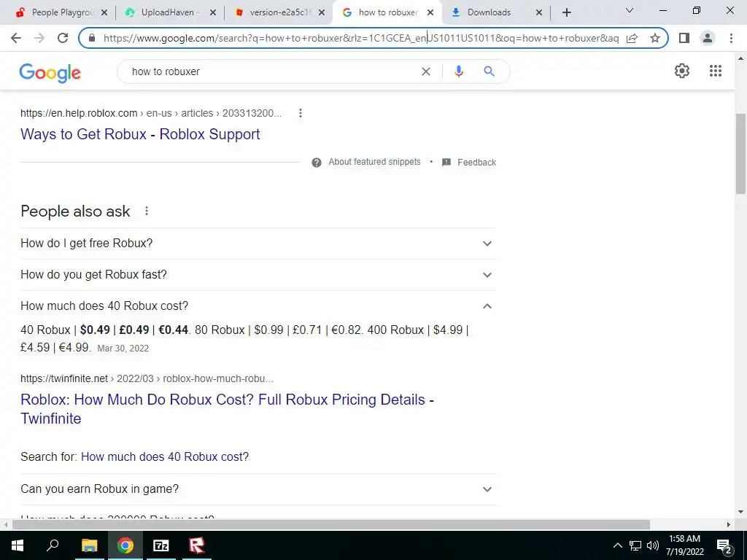Show hidden system tray icons
The image size is (747, 560).
(617, 545)
